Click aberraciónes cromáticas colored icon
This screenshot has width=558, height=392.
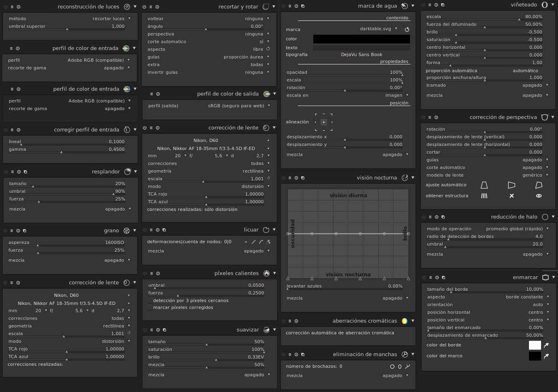click(404, 321)
